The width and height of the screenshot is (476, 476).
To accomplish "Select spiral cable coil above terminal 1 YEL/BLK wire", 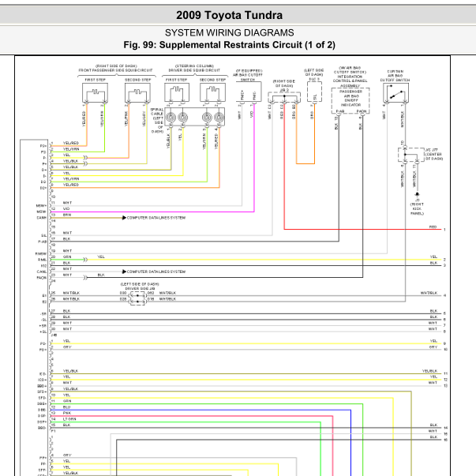I will tap(171, 117).
